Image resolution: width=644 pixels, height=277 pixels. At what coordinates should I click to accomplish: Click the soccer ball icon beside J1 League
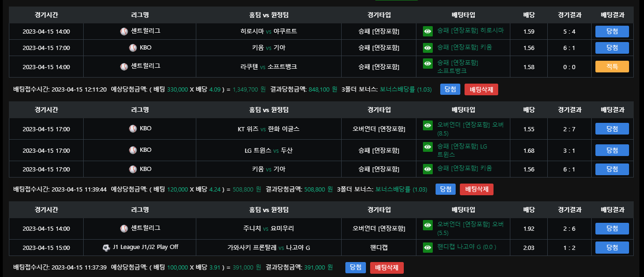tap(106, 248)
